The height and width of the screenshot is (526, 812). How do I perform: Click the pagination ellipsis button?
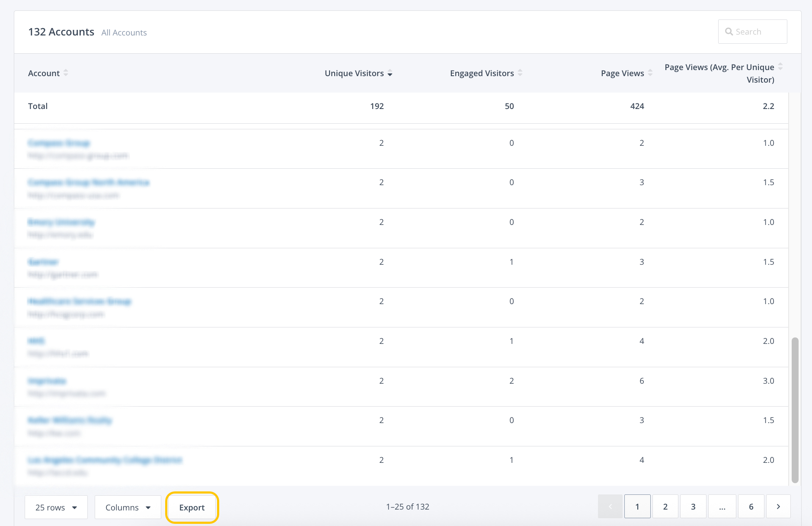722,507
